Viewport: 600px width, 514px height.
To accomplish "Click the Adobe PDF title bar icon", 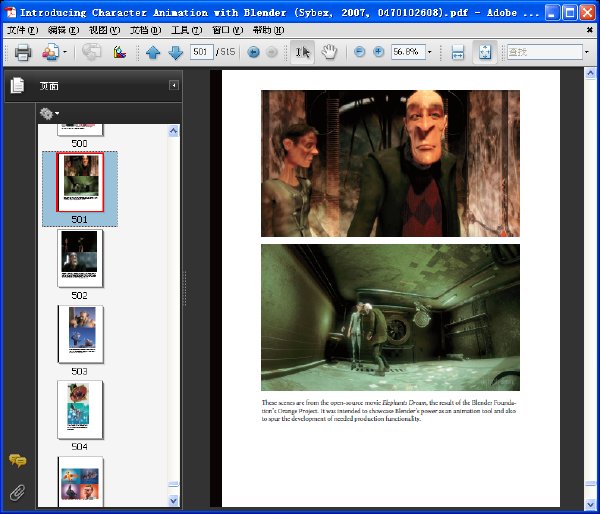I will tap(11, 12).
